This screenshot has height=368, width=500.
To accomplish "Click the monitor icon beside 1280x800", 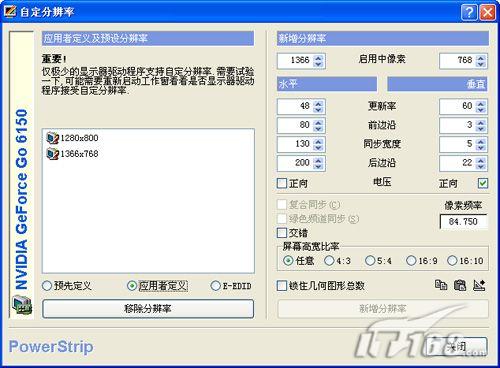I will tap(53, 138).
